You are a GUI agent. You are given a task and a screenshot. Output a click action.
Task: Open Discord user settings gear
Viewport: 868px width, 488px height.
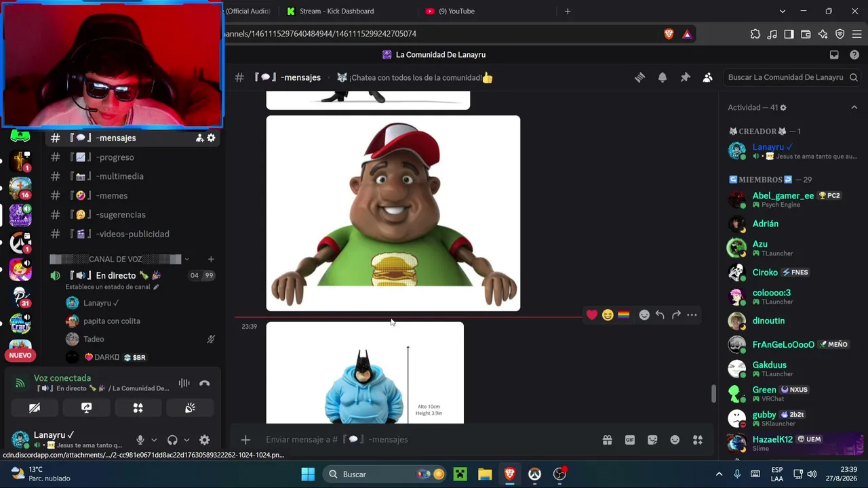[204, 440]
